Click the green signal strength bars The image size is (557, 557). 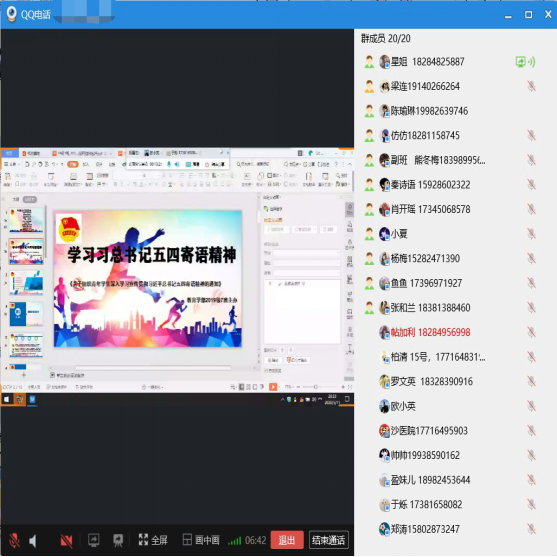pos(234,541)
